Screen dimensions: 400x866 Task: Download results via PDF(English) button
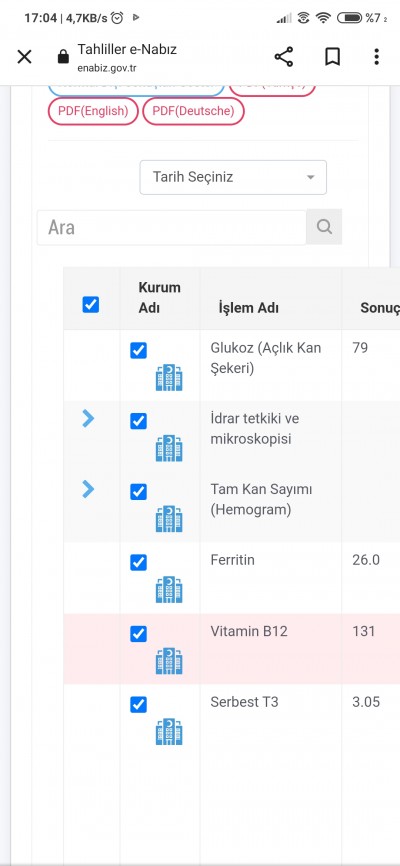pos(93,111)
